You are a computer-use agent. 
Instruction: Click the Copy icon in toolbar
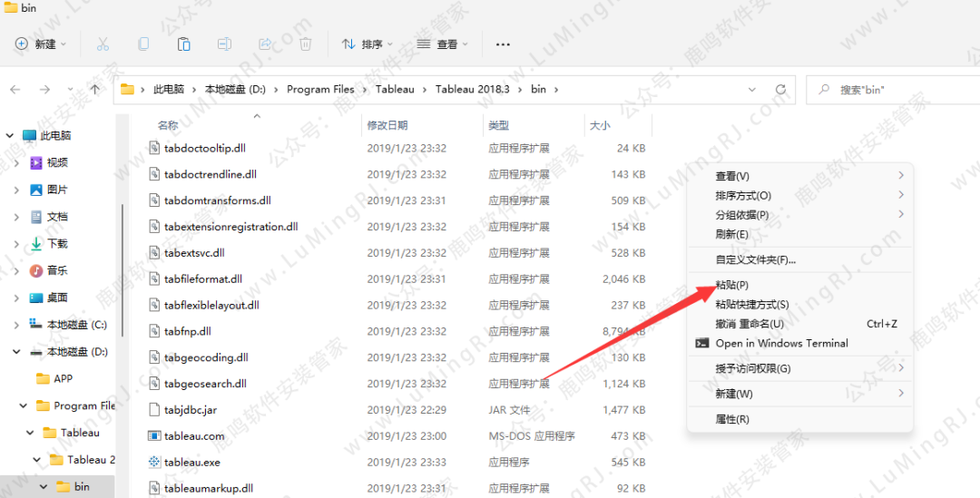143,44
